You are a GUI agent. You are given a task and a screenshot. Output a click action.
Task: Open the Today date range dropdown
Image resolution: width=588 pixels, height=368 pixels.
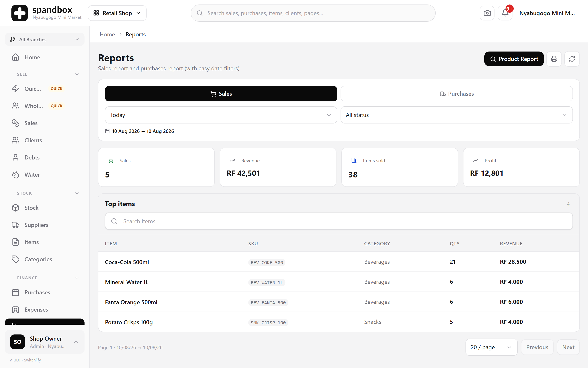point(221,115)
